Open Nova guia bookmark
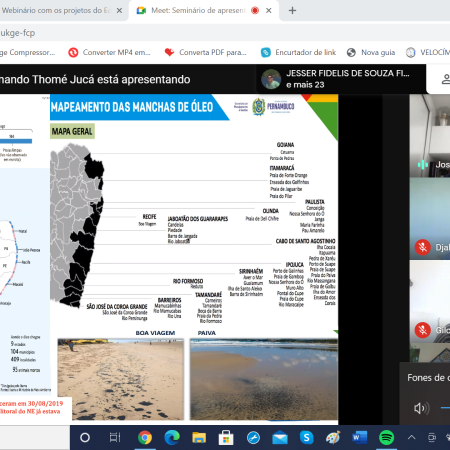450x450 pixels. click(x=371, y=52)
